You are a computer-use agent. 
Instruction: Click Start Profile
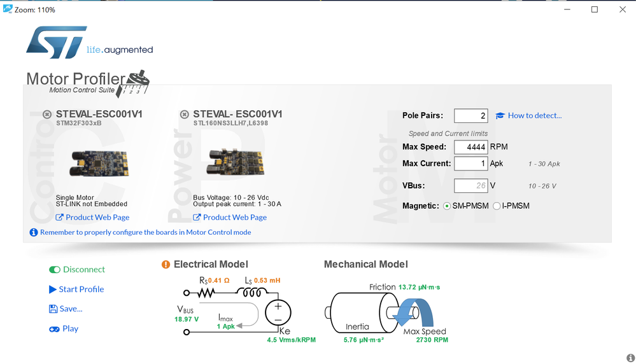tap(81, 290)
